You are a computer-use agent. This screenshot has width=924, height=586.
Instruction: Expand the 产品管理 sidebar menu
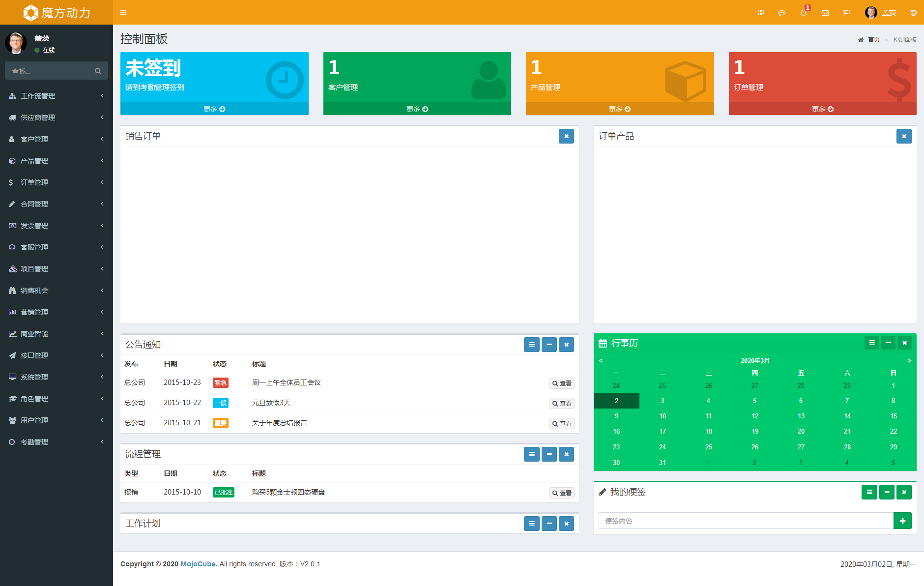pyautogui.click(x=57, y=161)
